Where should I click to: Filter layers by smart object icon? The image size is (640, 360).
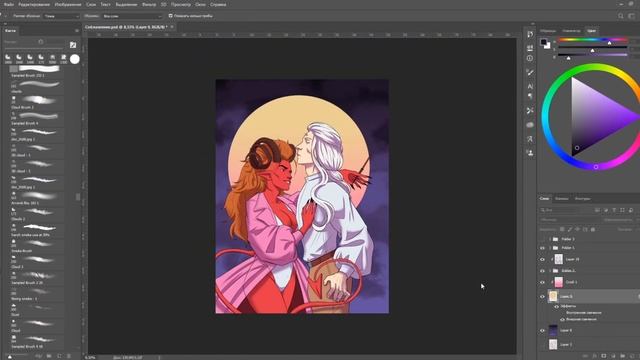(631, 210)
